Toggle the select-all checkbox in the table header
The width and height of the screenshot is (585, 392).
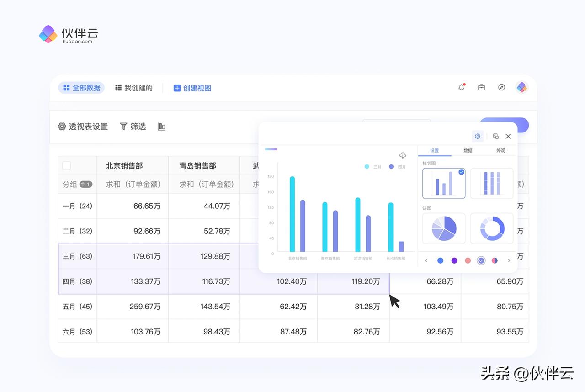pyautogui.click(x=66, y=166)
